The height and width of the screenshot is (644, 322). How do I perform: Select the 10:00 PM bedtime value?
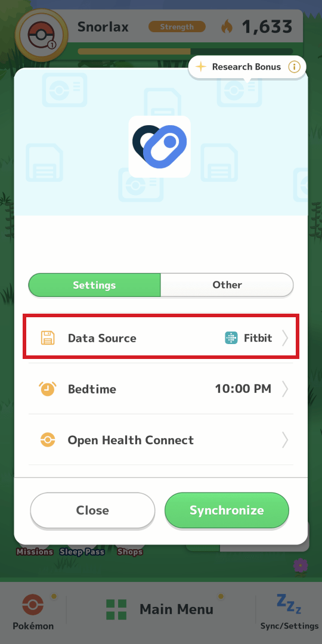tap(243, 389)
